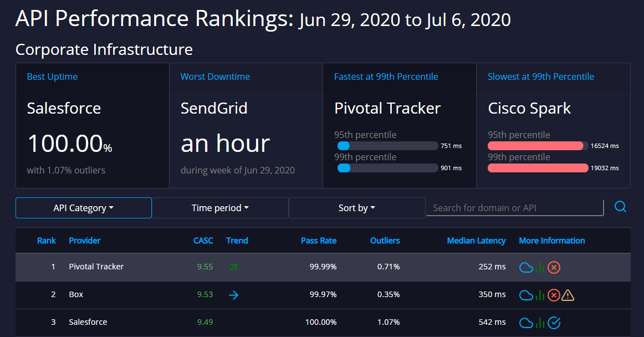Sort the table by Pass Rate column
The image size is (644, 337).
pyautogui.click(x=319, y=241)
